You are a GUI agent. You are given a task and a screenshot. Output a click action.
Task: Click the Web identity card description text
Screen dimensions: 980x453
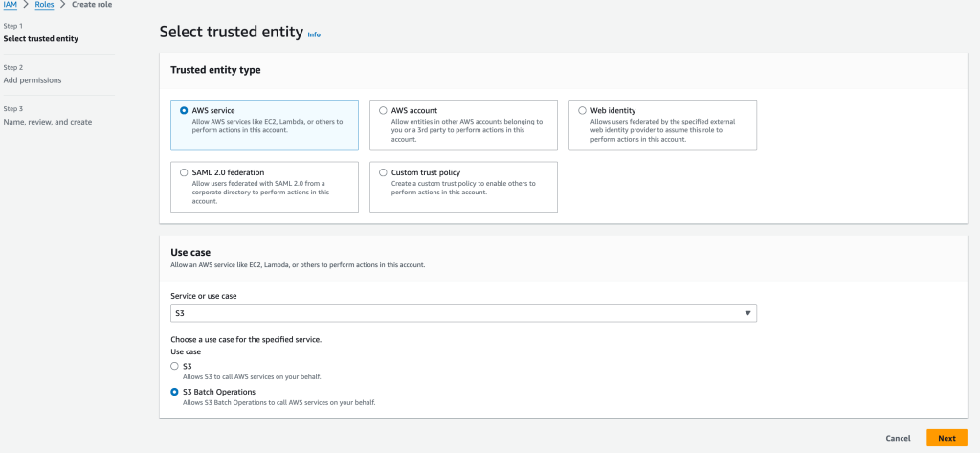[660, 130]
